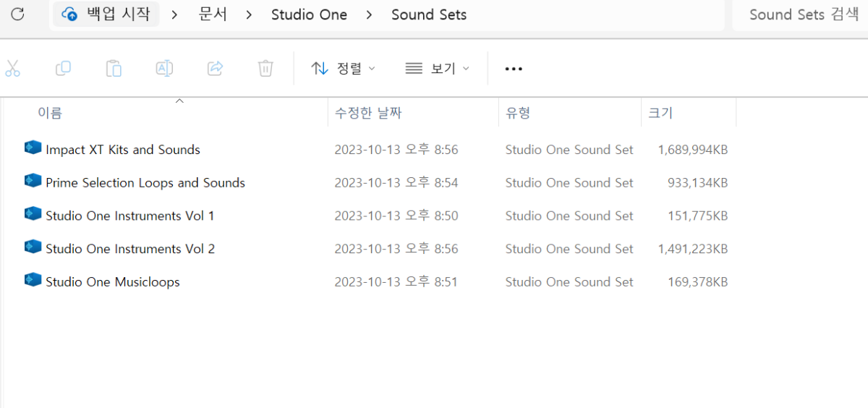Click the type cell in the Impact XT row
Screen dimensions: 868x408
[569, 150]
